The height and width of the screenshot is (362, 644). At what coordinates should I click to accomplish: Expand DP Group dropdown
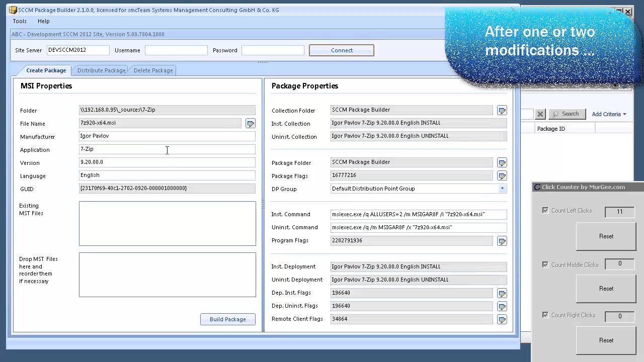point(502,189)
